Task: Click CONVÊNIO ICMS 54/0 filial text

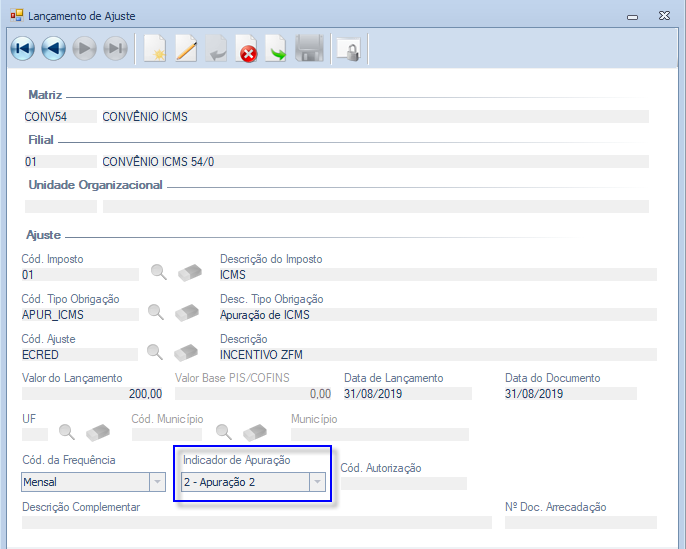Action: (x=158, y=162)
